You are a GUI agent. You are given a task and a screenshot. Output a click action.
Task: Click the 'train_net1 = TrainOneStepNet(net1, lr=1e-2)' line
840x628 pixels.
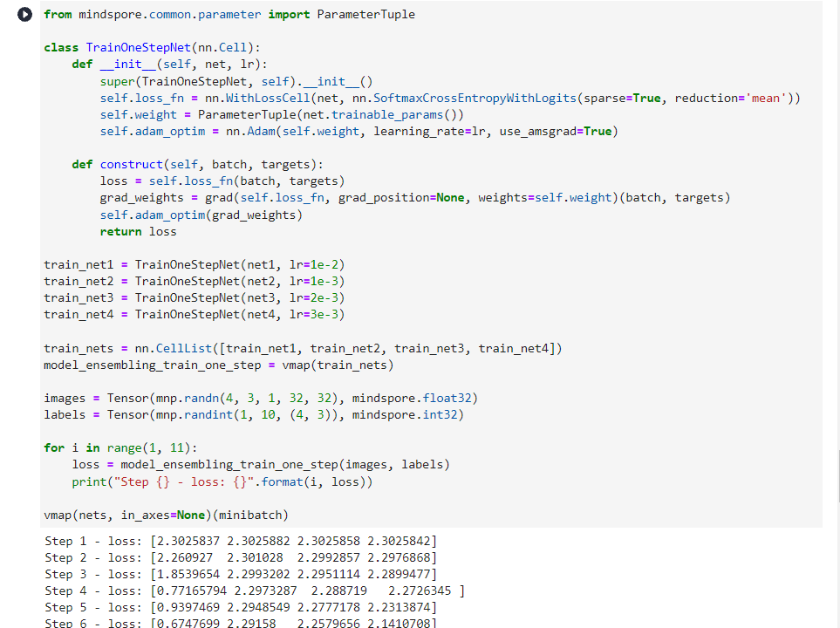(195, 264)
